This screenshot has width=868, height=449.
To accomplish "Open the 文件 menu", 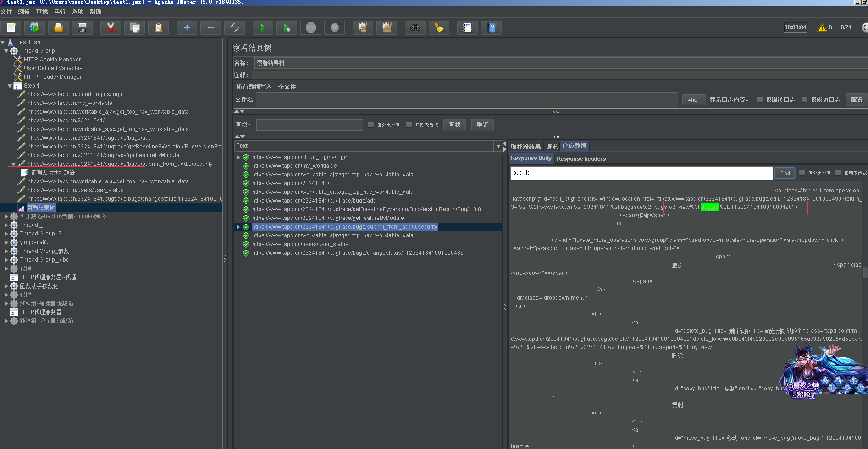I will click(6, 11).
